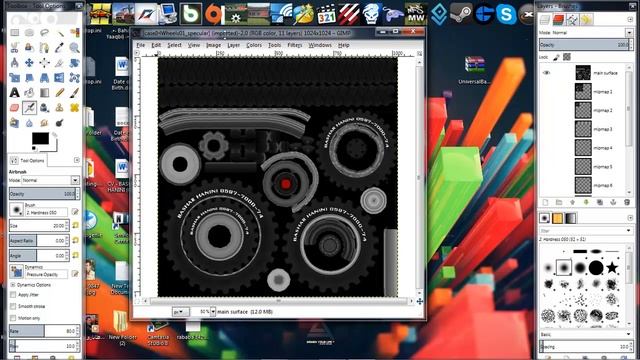Select the Airbrush tool
This screenshot has width=640, height=360.
29,108
